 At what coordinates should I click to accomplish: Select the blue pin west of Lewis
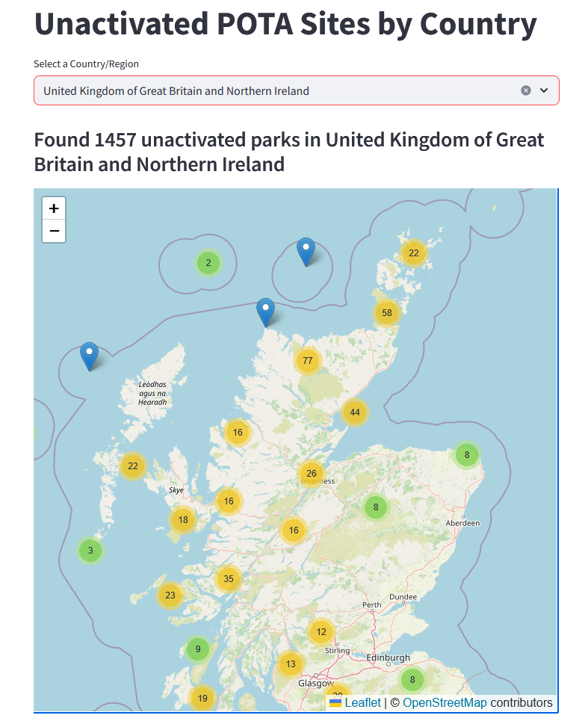(90, 356)
